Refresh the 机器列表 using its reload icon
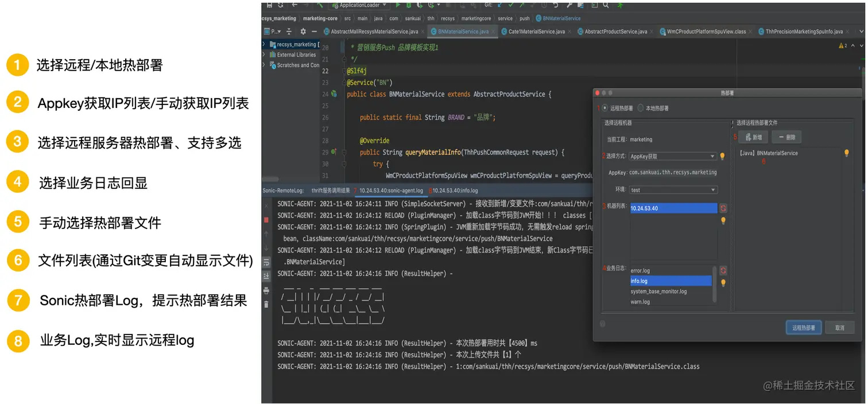Image resolution: width=868 pixels, height=404 pixels. pyautogui.click(x=723, y=207)
